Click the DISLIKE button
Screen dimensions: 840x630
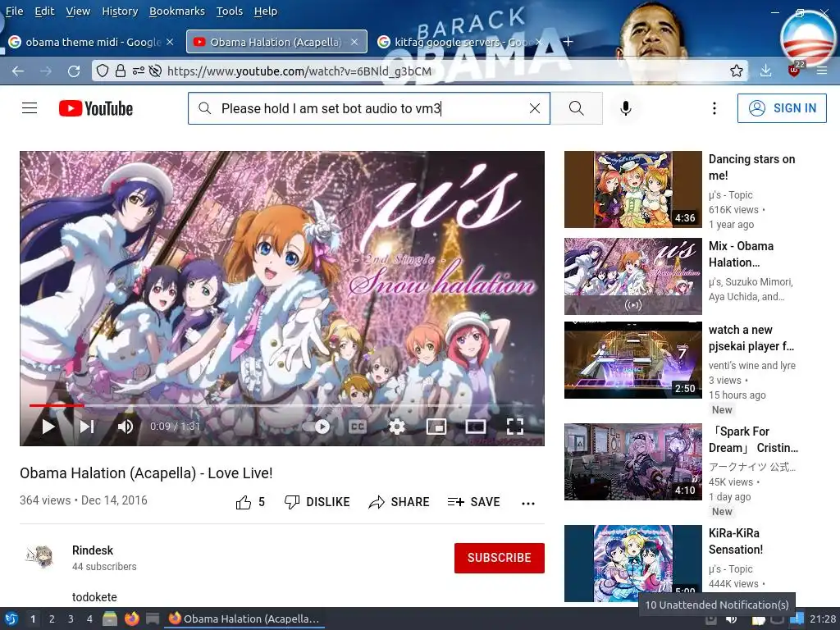tap(317, 502)
